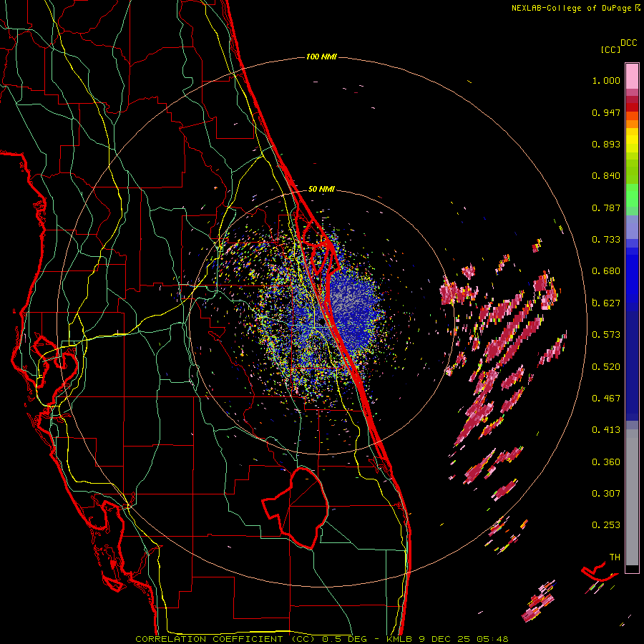The height and width of the screenshot is (644, 644).
Task: Click the "0.840" scale value
Action: pos(606,176)
